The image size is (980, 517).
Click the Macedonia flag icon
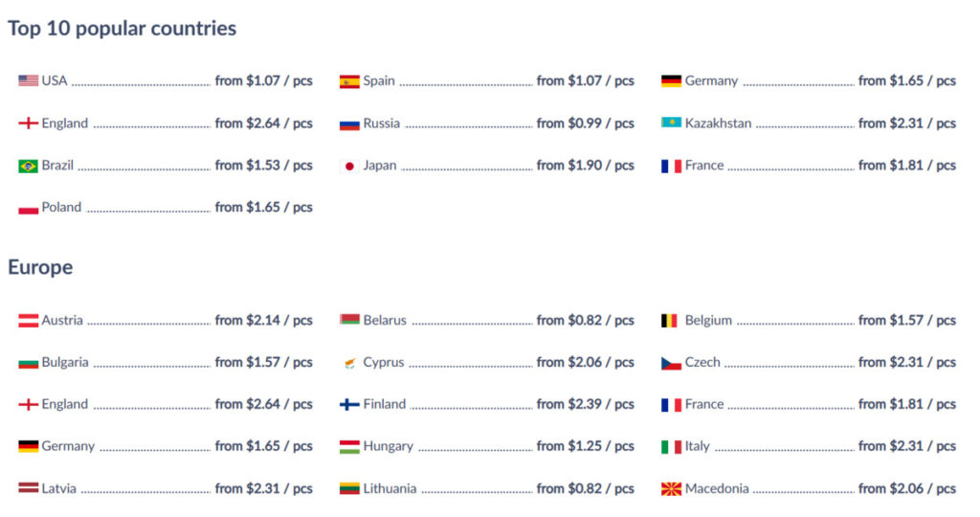pos(671,489)
